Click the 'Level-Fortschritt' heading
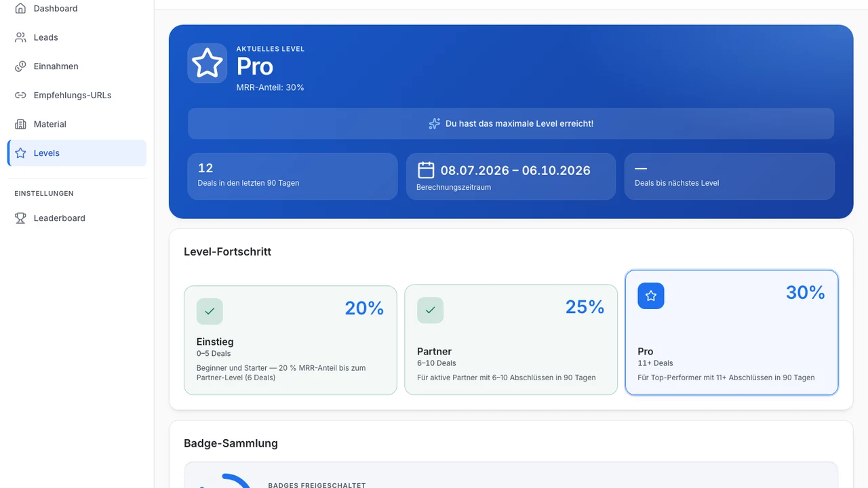This screenshot has height=488, width=868. [228, 251]
